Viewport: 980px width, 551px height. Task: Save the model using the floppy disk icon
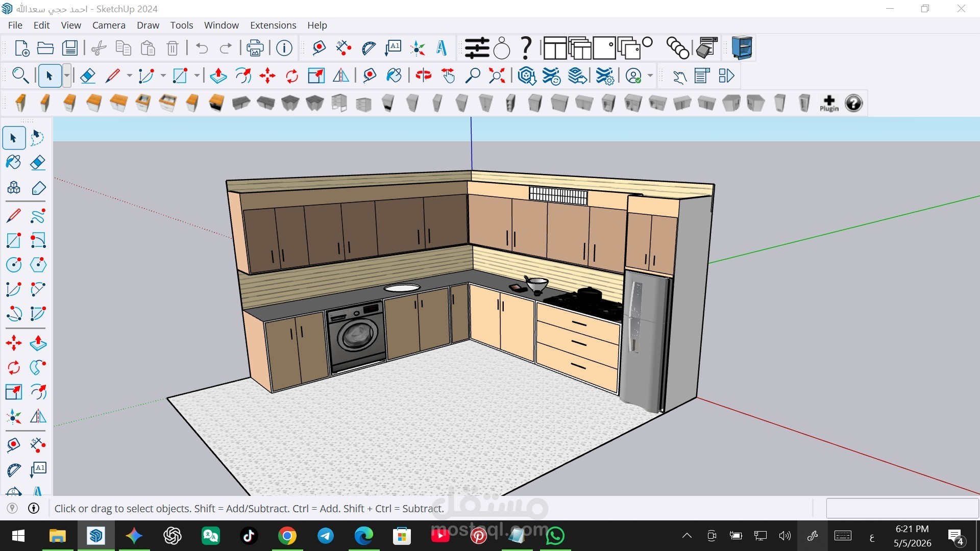point(70,48)
